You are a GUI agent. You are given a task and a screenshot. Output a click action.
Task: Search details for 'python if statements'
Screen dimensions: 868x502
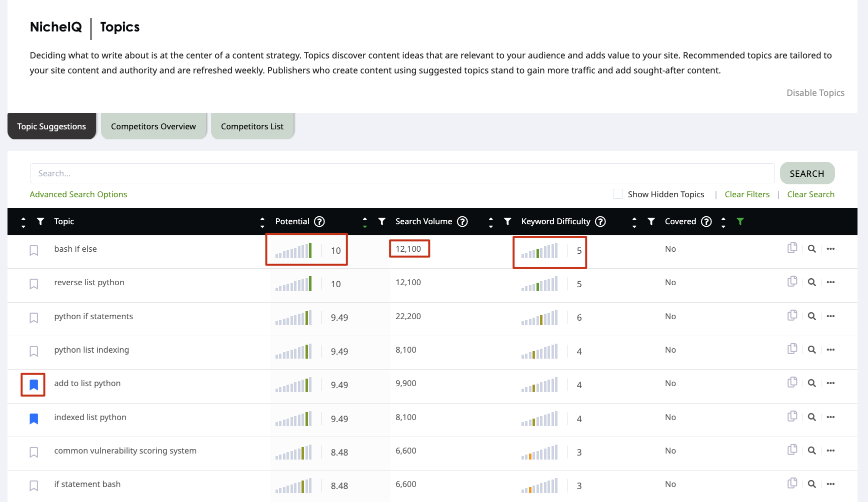tap(812, 316)
